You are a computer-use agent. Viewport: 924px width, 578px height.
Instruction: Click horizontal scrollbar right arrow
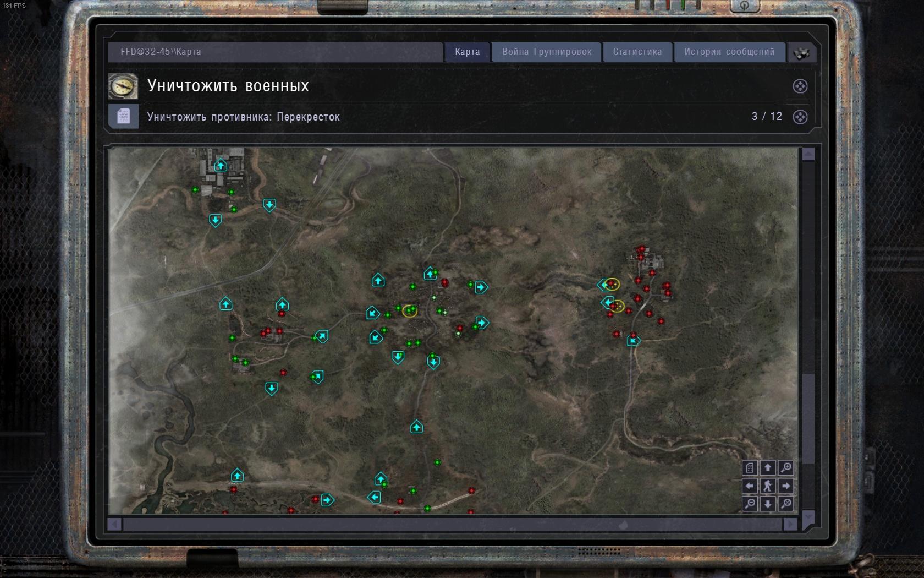[790, 525]
